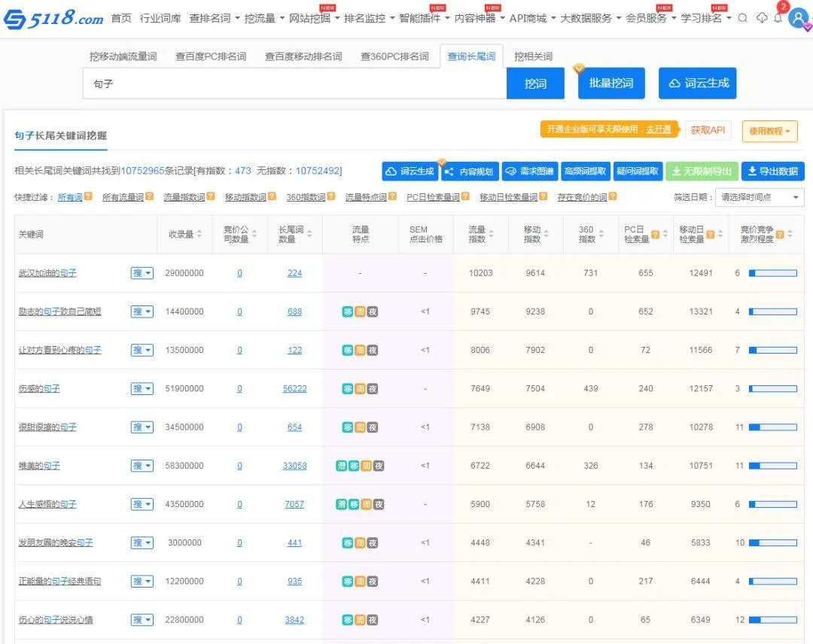Switch to 查360PC排名词 tab
The height and width of the screenshot is (644, 813).
(x=394, y=56)
